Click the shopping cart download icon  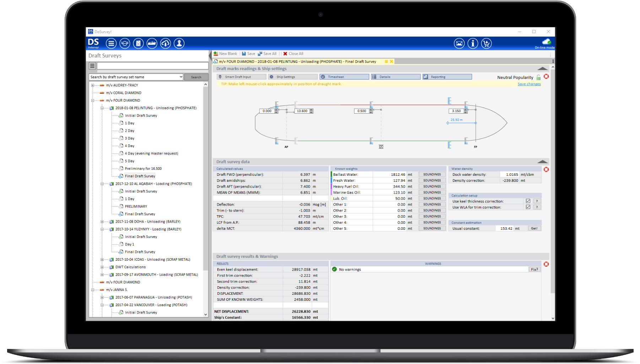point(486,43)
